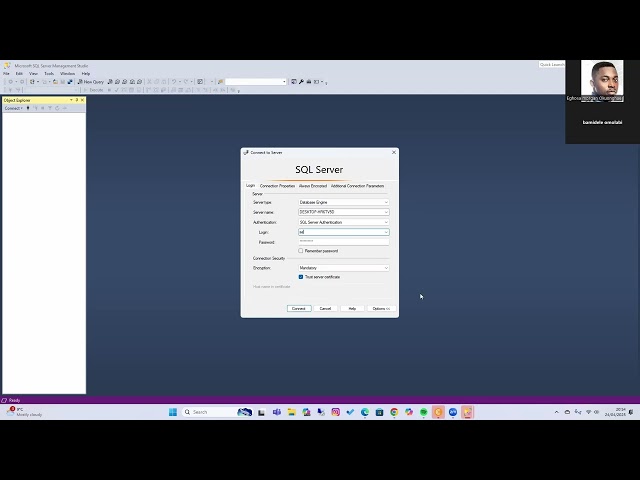Viewport: 640px width, 480px height.
Task: Click the Find in Files icon by search box
Action: [x=221, y=82]
